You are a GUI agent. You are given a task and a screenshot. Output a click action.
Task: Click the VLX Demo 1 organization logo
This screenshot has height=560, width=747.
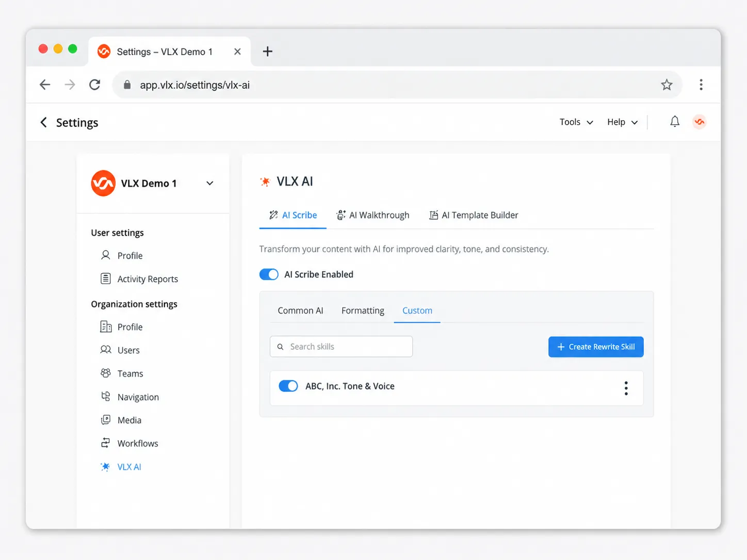(x=103, y=183)
